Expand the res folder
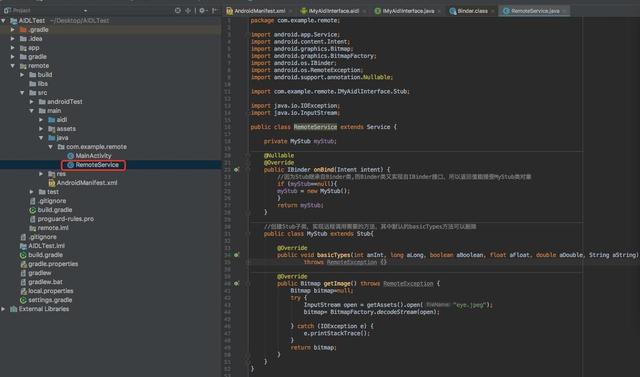This screenshot has width=640, height=377. coord(41,174)
